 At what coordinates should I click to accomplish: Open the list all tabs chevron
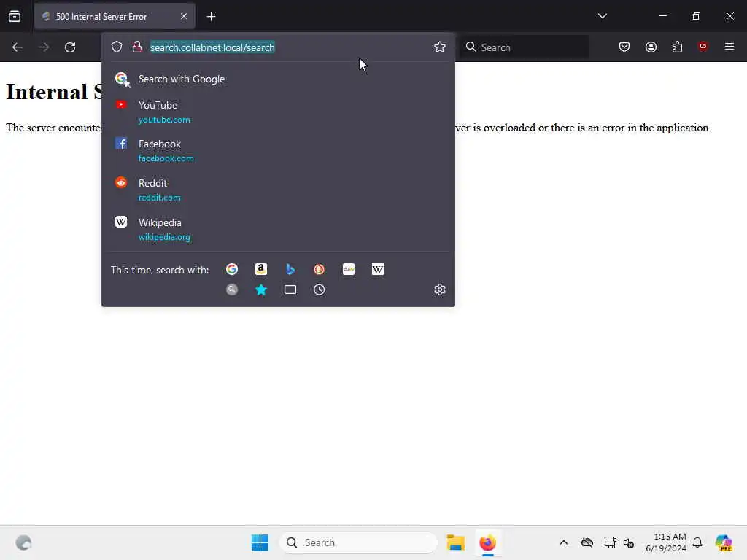click(602, 16)
